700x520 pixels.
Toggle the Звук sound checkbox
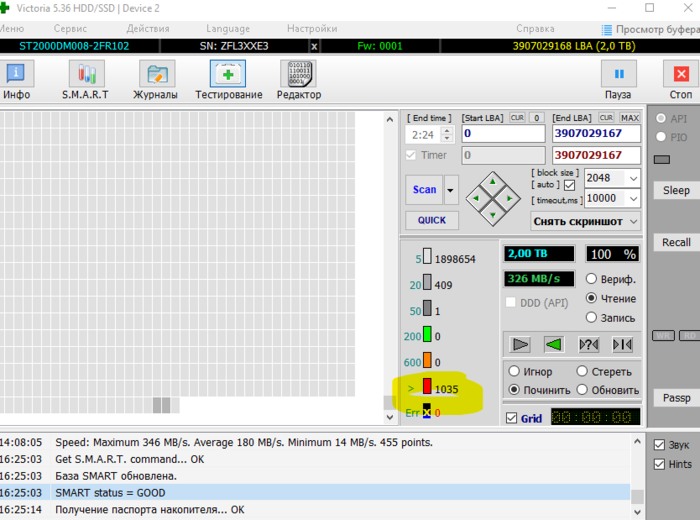(x=659, y=445)
